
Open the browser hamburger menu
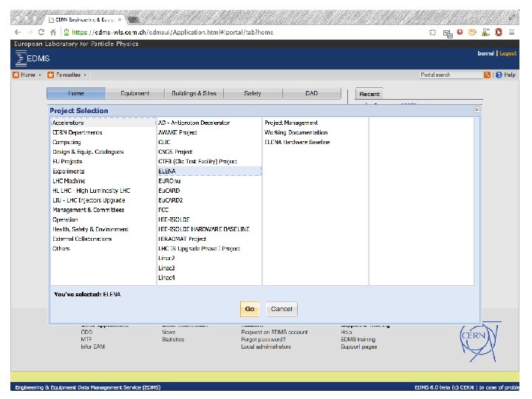tap(511, 33)
